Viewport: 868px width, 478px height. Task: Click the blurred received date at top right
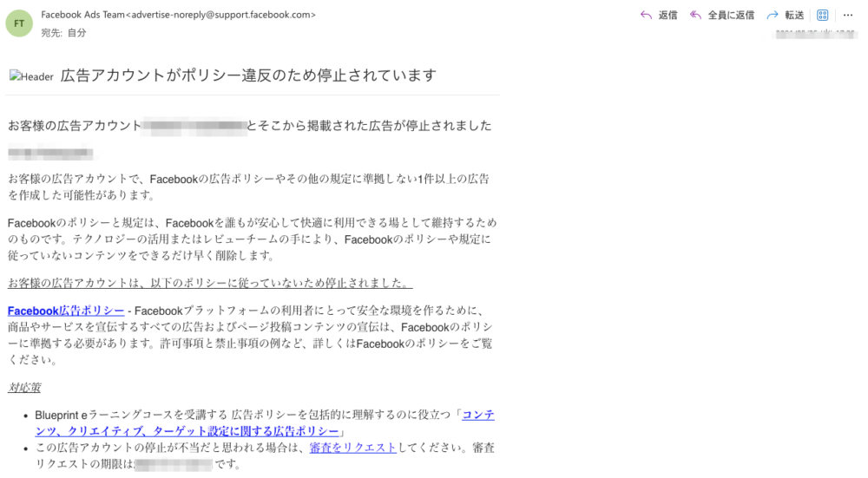coord(815,35)
